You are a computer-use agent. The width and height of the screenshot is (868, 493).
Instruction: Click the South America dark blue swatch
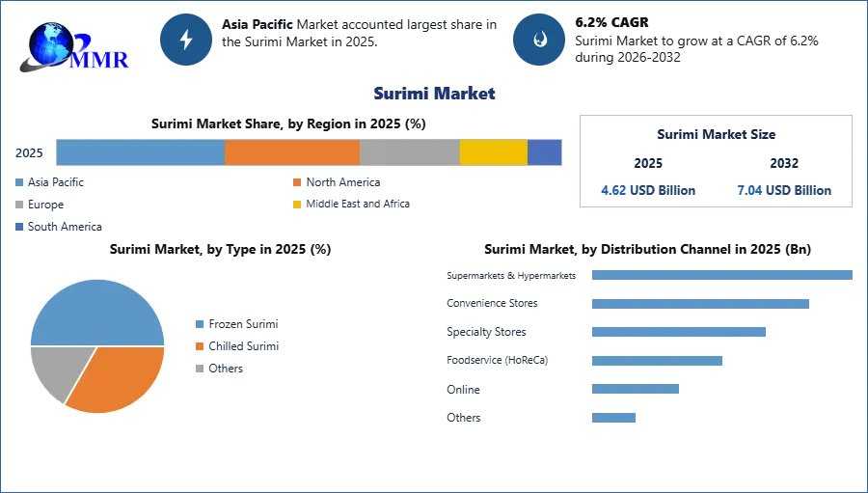point(19,227)
